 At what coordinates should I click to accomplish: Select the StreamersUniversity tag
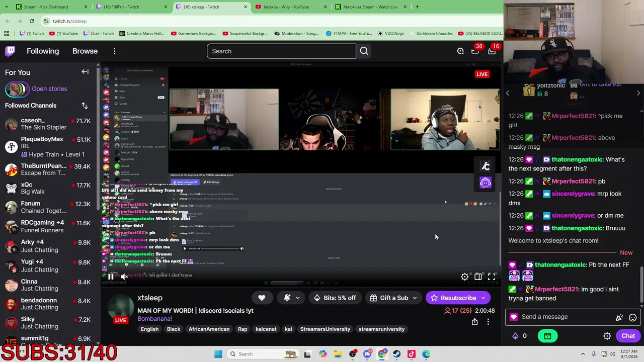325,329
